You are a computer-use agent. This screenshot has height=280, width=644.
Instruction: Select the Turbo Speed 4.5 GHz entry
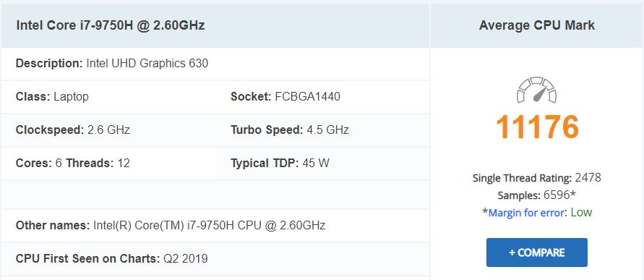coord(290,130)
